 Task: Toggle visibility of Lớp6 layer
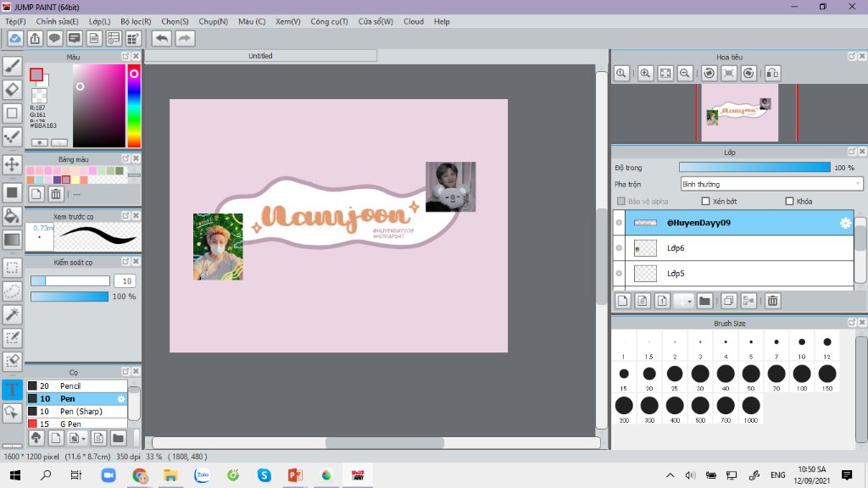coord(620,248)
